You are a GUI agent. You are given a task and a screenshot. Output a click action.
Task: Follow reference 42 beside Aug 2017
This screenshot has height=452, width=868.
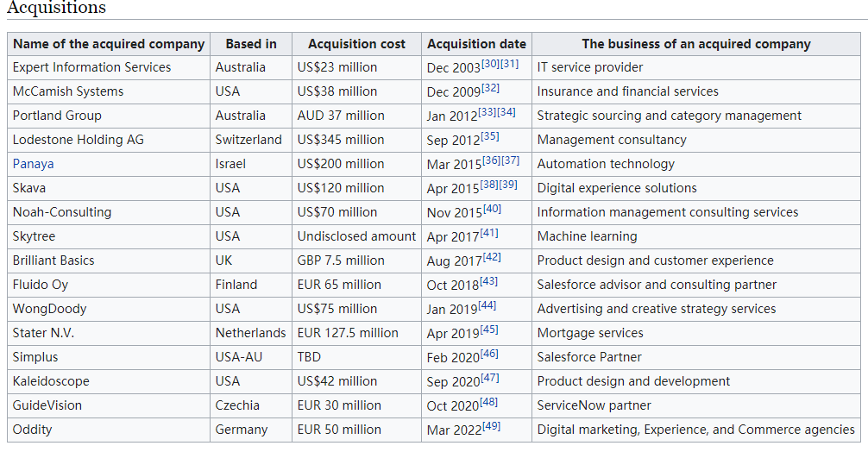(492, 257)
